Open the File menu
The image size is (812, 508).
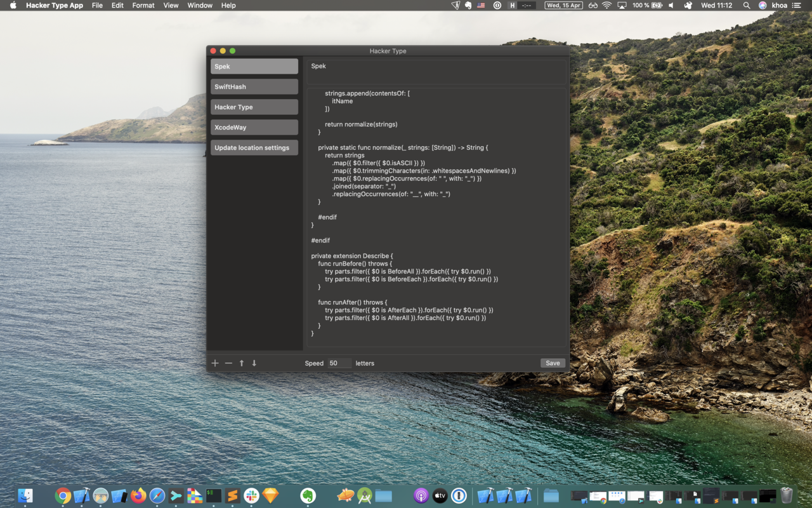click(97, 5)
